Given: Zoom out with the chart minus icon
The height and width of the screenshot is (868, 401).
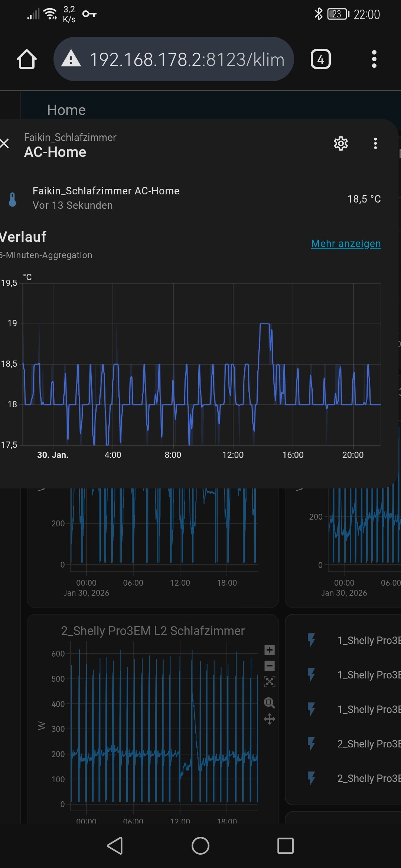Looking at the screenshot, I should pos(270,665).
